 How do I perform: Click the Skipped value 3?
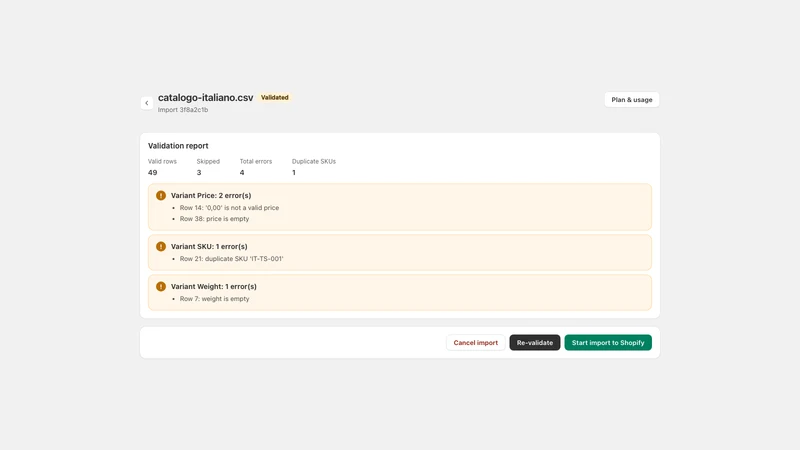[199, 172]
